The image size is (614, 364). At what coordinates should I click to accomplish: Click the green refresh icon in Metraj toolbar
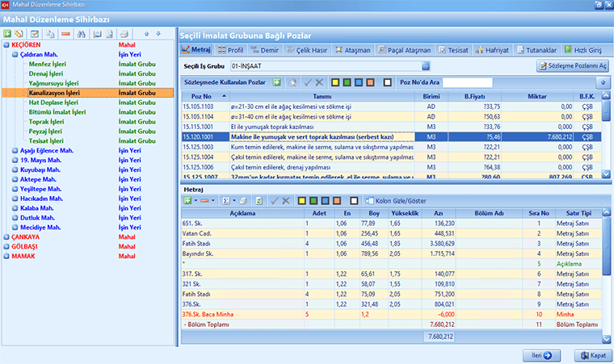[x=259, y=200]
